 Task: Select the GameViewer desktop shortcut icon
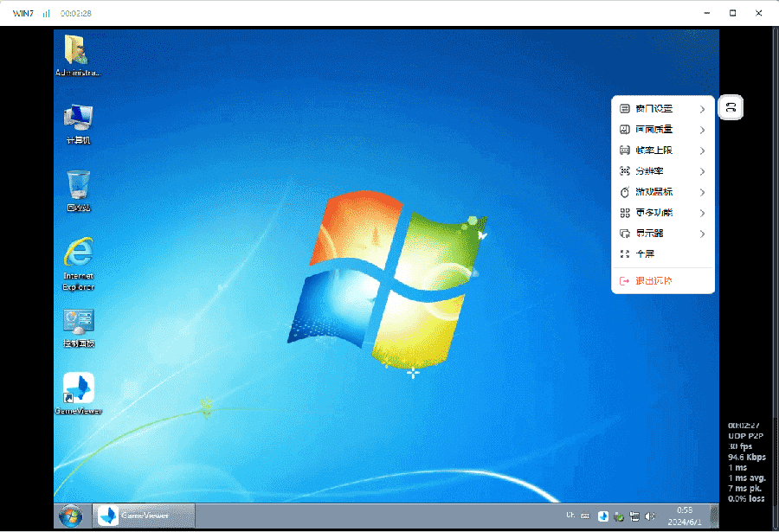79,394
